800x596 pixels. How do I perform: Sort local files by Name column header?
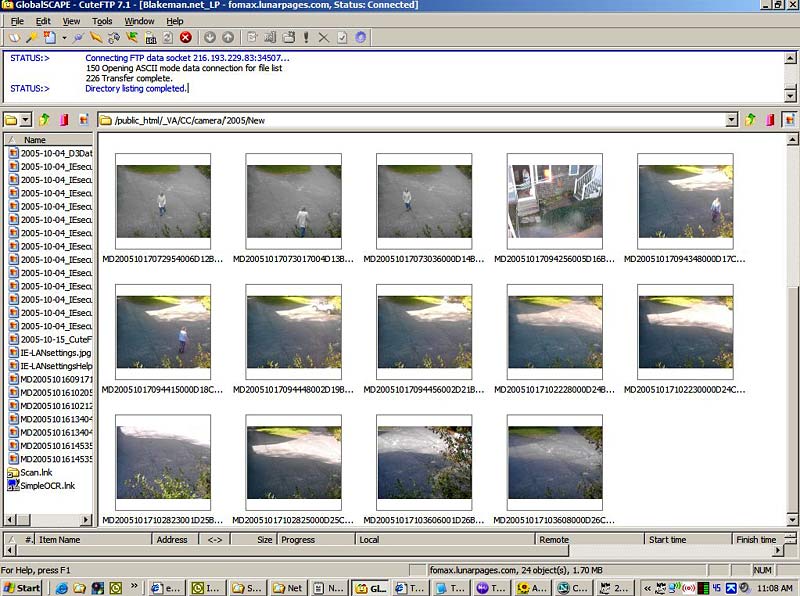35,140
